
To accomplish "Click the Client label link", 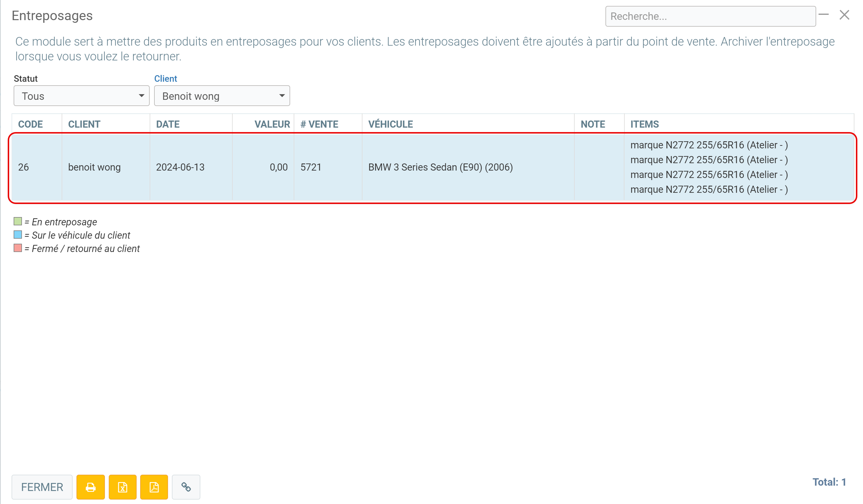I will [165, 79].
